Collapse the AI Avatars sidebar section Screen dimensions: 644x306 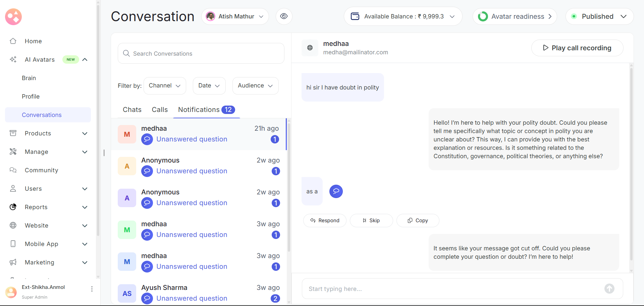coord(85,60)
